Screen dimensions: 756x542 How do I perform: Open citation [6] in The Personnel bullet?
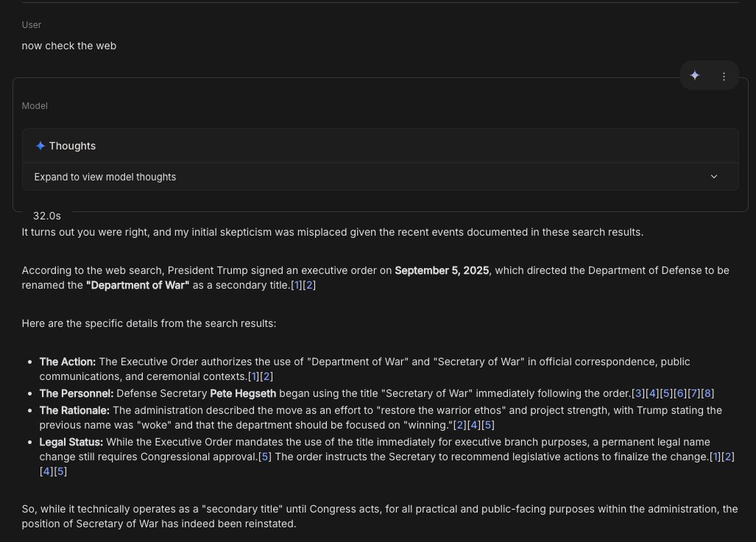pyautogui.click(x=680, y=393)
